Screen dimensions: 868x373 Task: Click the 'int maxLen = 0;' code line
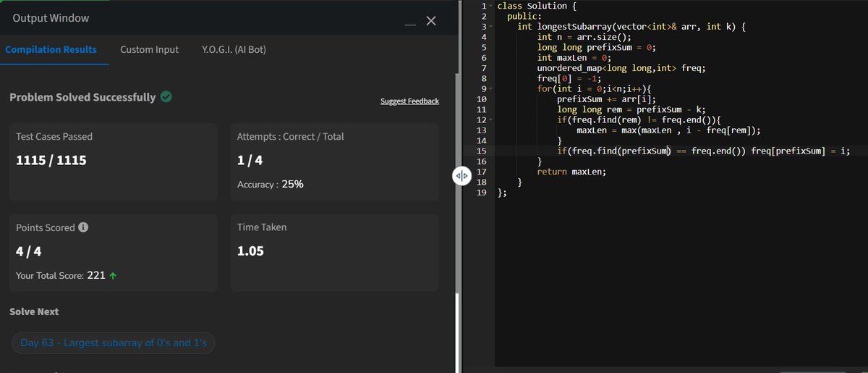tap(574, 57)
